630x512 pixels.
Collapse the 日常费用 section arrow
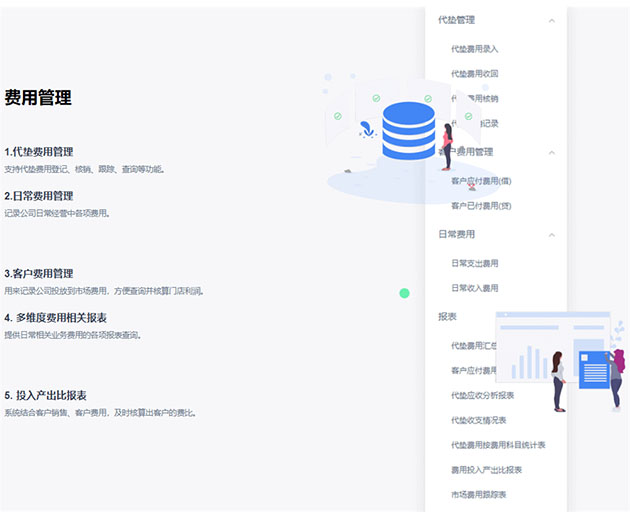[x=551, y=235]
